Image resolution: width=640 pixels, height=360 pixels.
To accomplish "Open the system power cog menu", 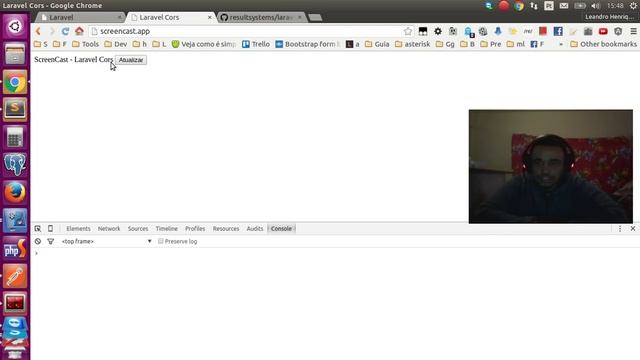I will pos(633,6).
